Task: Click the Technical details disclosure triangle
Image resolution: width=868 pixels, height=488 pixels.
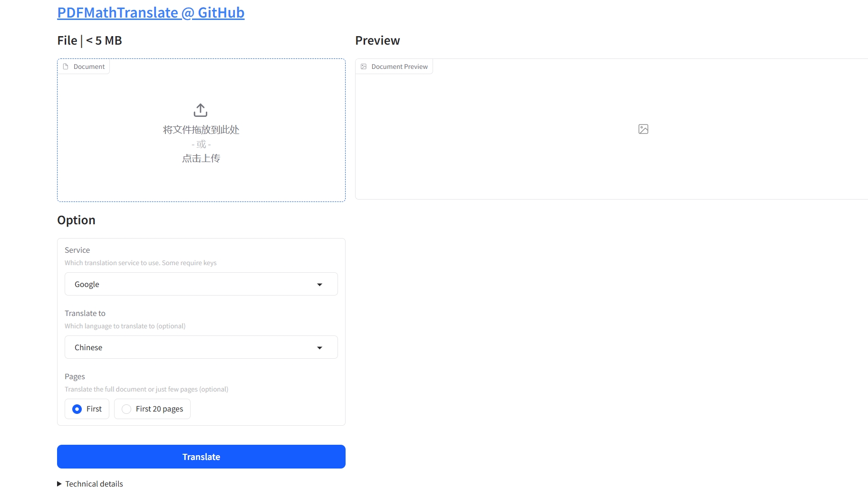Action: coord(59,484)
